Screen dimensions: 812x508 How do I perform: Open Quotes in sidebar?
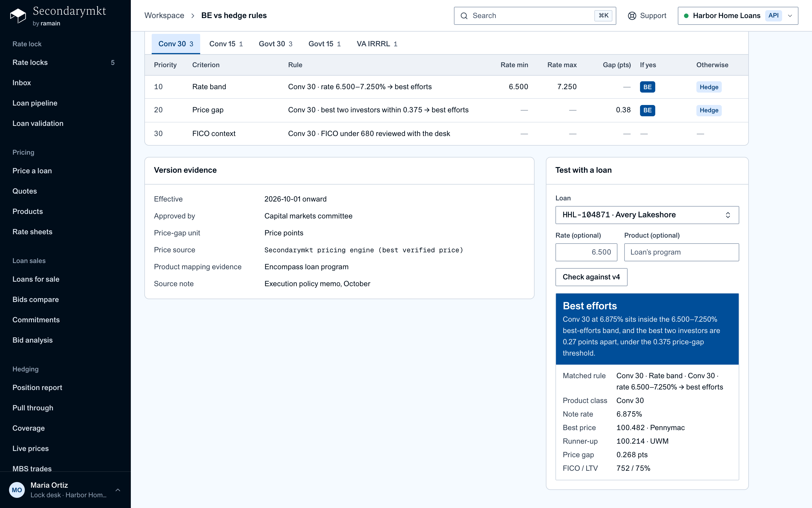tap(65, 191)
